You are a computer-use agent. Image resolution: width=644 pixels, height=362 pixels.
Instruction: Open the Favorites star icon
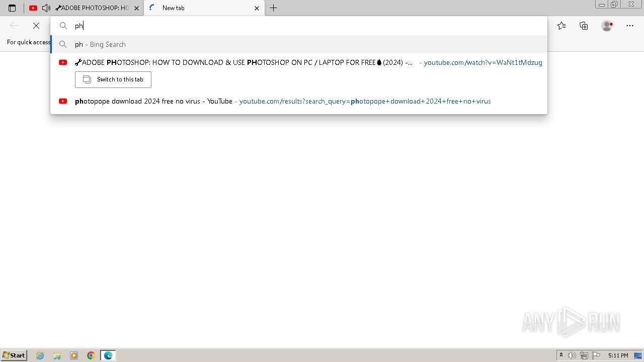561,26
